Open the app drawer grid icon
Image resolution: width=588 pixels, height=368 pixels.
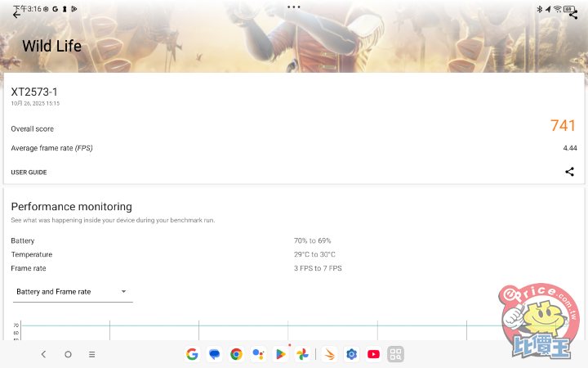click(395, 354)
